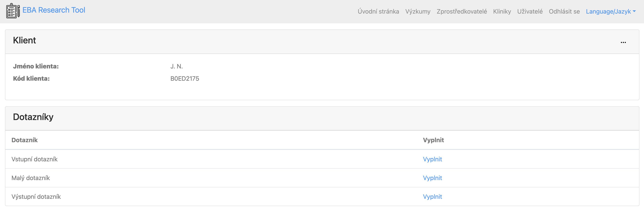Click the Vyplnit column header
This screenshot has height=216, width=644.
pyautogui.click(x=433, y=140)
